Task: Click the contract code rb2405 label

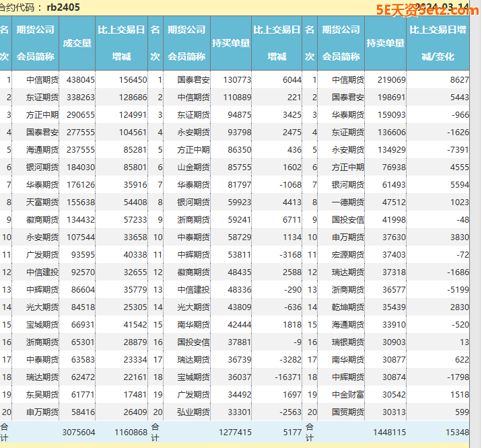Action: [63, 7]
